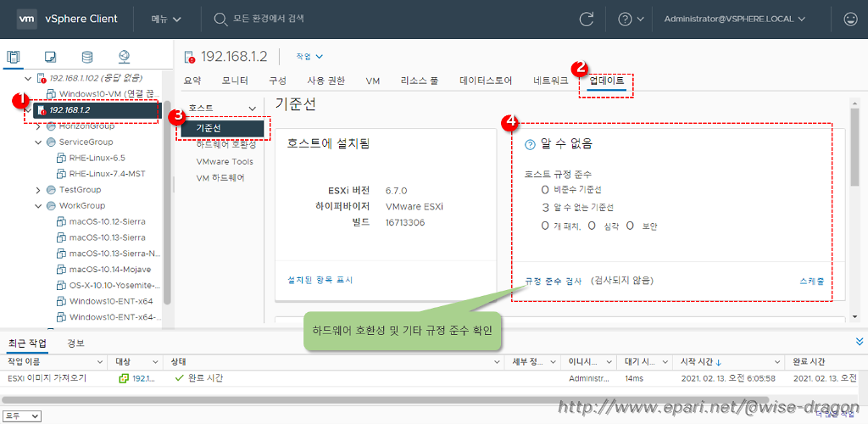Expand the TestGroup node
Screen dimensions: 868x424
[x=38, y=190]
